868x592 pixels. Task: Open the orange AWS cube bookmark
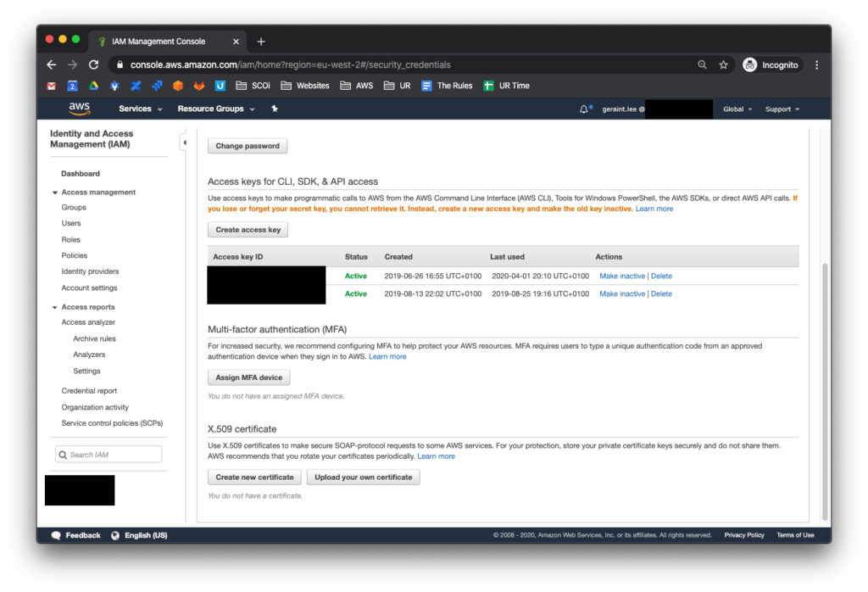pyautogui.click(x=178, y=86)
